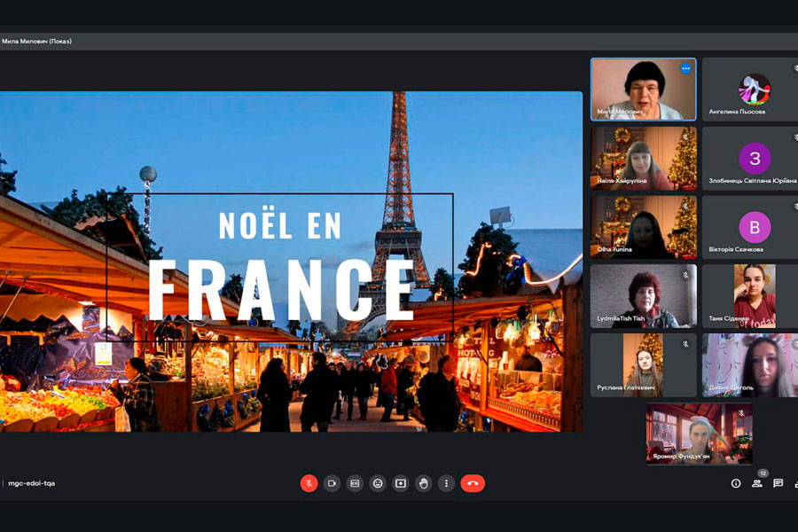Click the purple В avatar circle
The height and width of the screenshot is (532, 798).
(x=755, y=227)
